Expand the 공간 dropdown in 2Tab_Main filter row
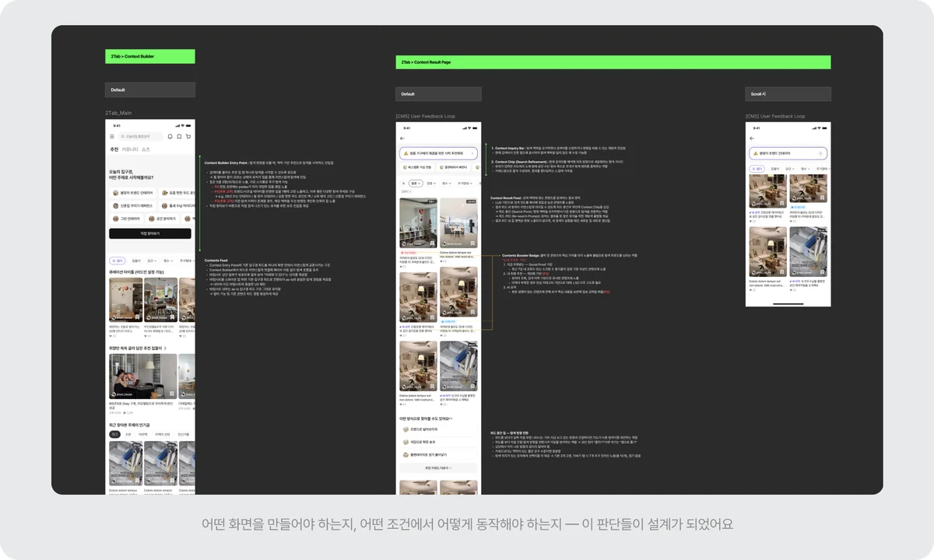Screen dimensions: 934x560 [152, 261]
